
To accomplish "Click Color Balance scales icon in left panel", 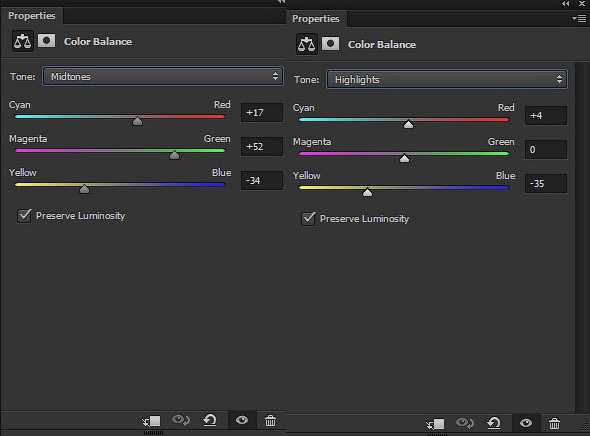I will click(x=23, y=41).
